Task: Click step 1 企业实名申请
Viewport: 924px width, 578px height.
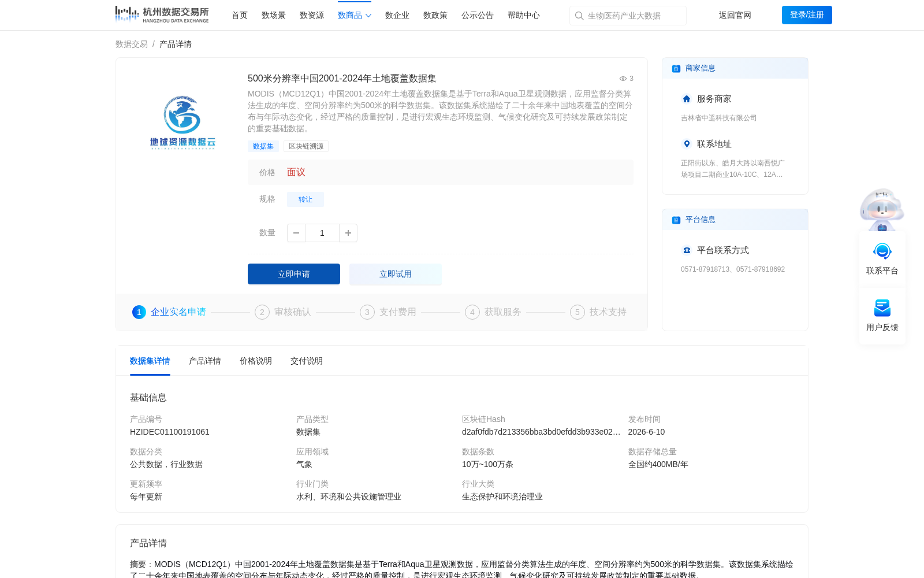Action: (169, 312)
